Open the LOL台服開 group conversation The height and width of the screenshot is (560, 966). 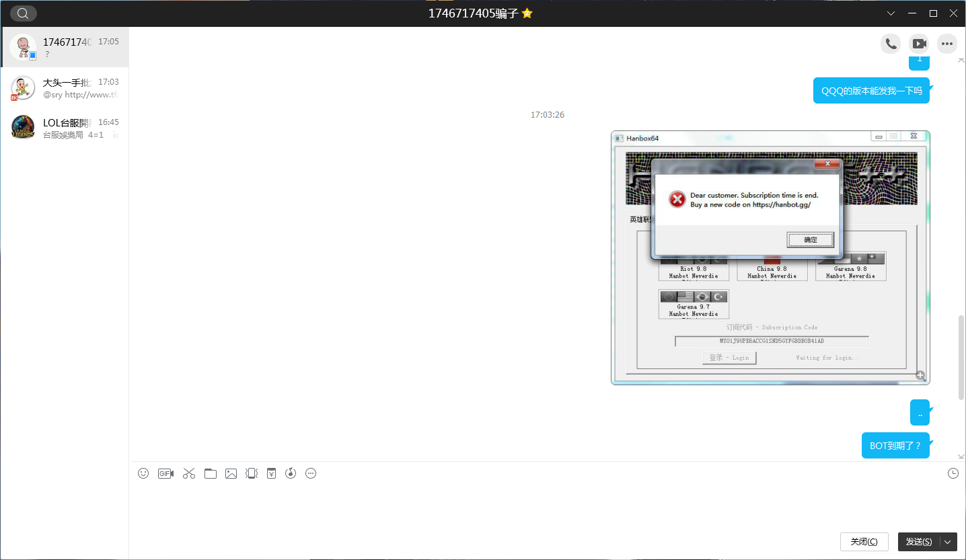tap(65, 128)
